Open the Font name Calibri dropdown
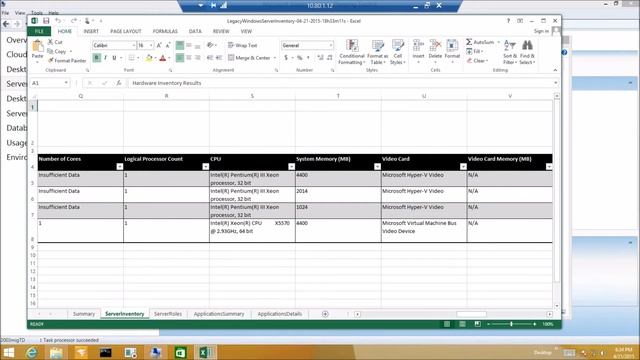 point(133,45)
